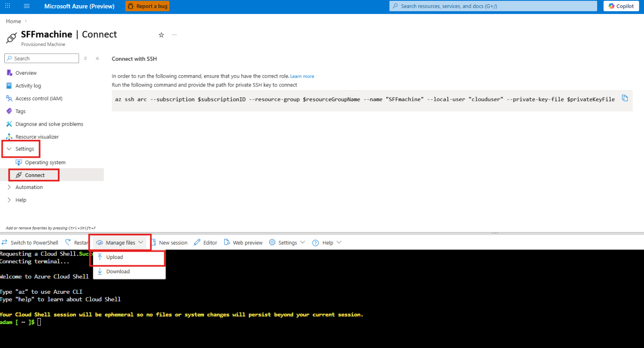Click the "Connecting terminal..." line
The height and width of the screenshot is (348, 644).
click(35, 261)
